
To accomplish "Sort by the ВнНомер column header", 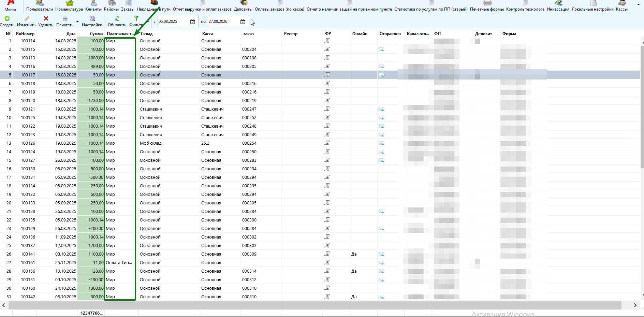I will tap(25, 34).
